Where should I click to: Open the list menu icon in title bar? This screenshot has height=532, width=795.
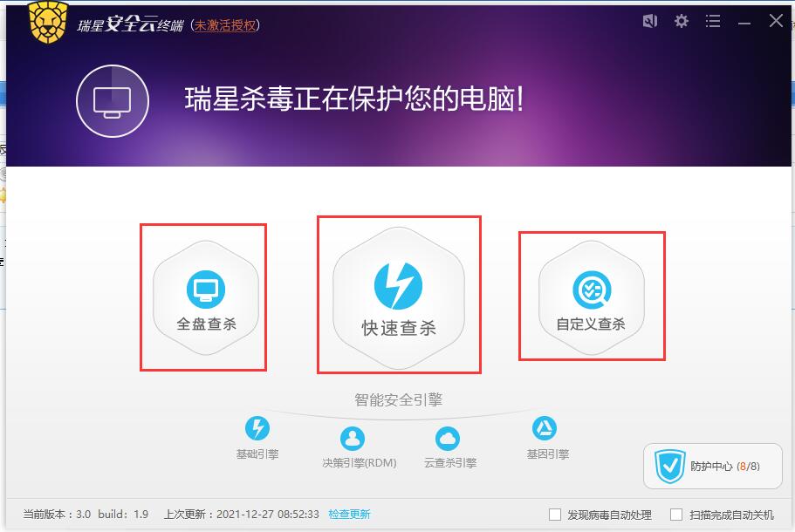[x=712, y=21]
